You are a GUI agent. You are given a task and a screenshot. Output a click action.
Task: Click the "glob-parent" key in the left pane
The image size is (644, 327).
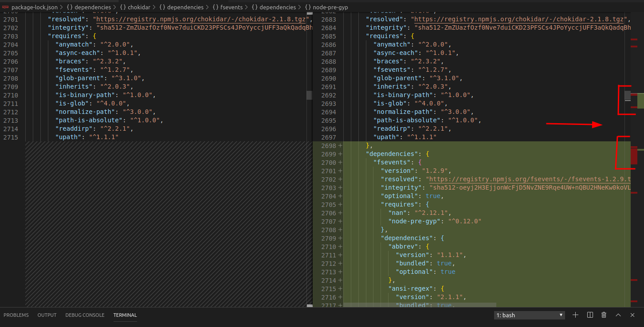tap(80, 78)
